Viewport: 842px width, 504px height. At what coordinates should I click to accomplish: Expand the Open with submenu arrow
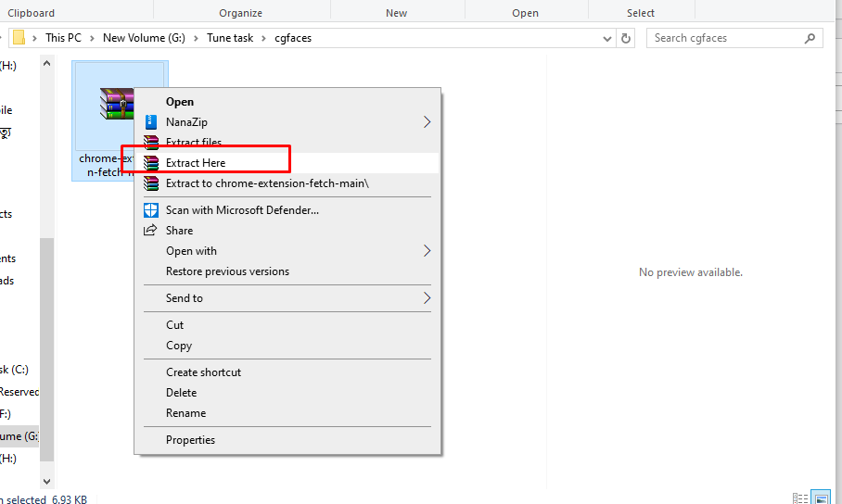point(427,251)
